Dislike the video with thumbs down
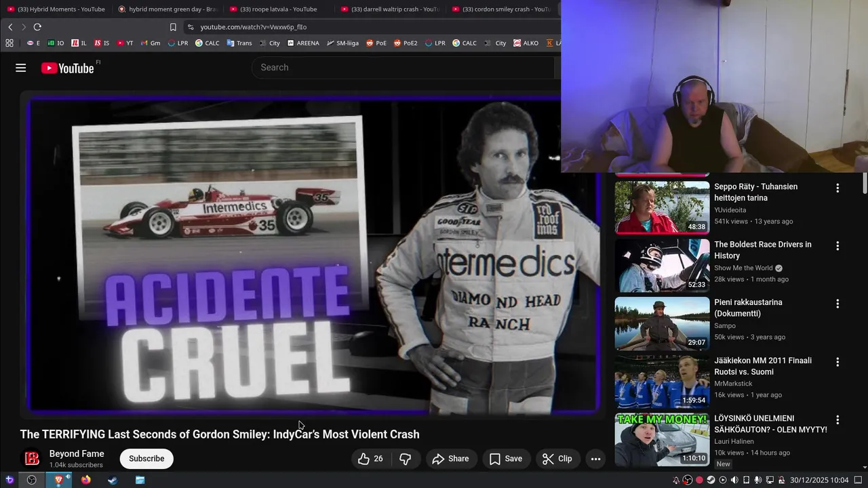Screen dimensions: 868x488 (405, 459)
